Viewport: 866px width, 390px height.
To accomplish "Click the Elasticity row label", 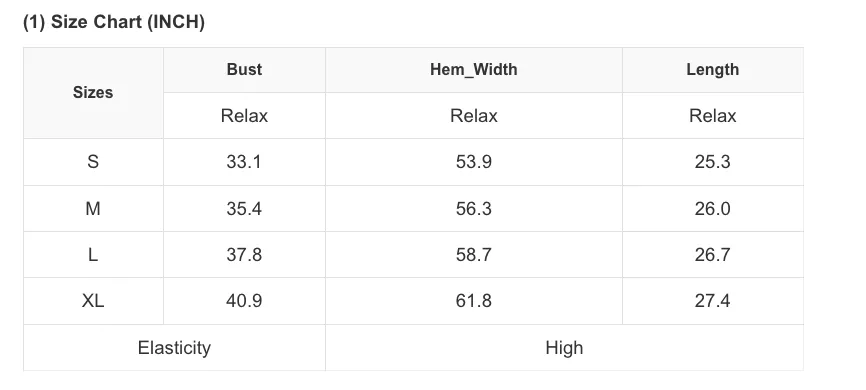I will click(174, 348).
